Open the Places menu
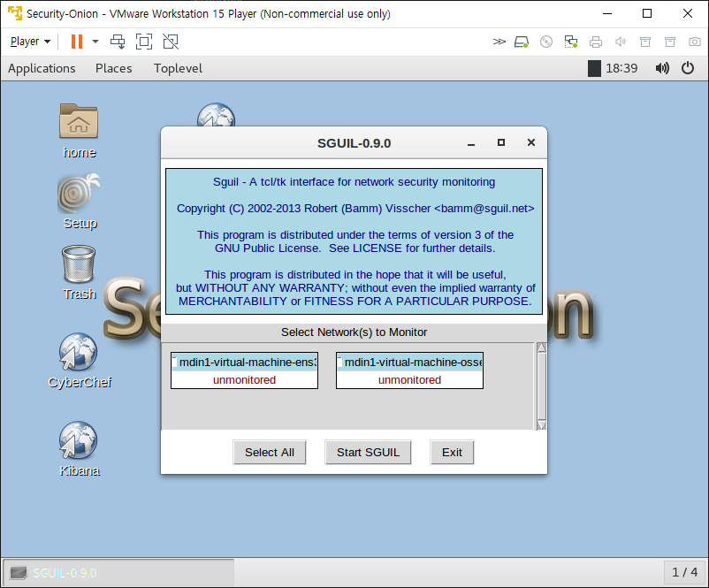This screenshot has width=709, height=588. click(113, 68)
